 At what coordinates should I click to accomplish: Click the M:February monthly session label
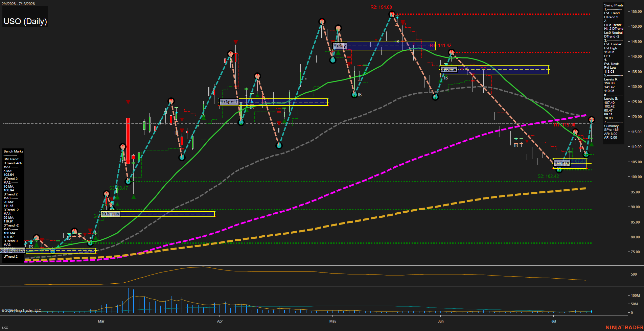13,250
